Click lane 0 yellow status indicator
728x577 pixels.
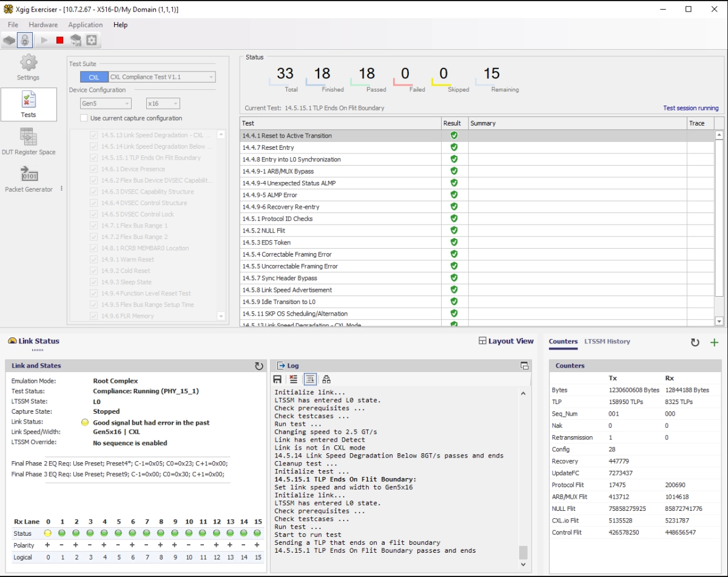tap(48, 533)
